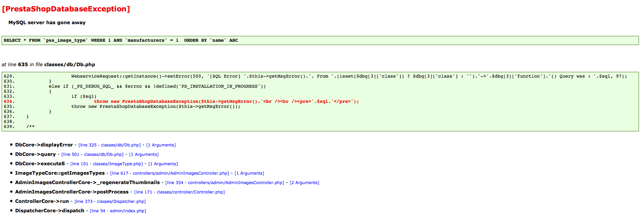
Task: Open the line 325 classes/db/Db.php link
Action: (x=110, y=145)
